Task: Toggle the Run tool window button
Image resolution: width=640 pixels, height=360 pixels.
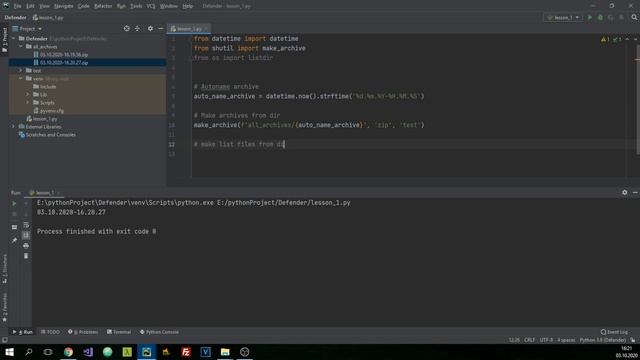Action: [22, 332]
